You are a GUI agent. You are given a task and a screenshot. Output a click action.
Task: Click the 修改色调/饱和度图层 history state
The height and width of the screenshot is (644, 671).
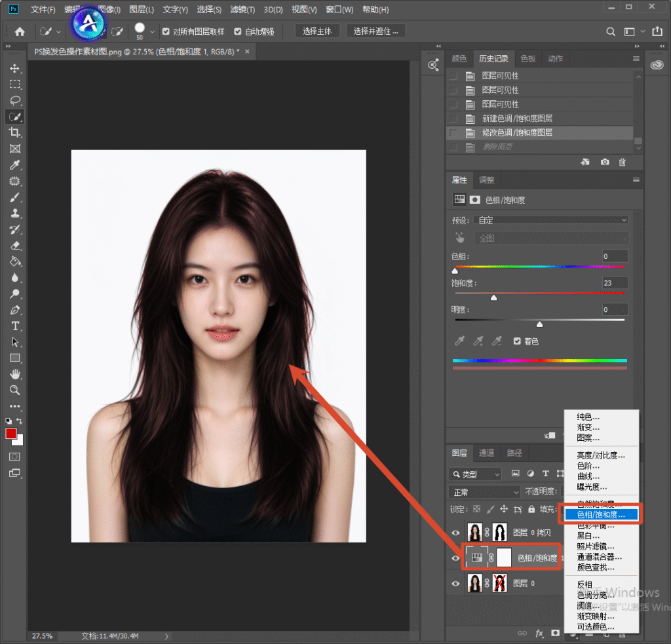539,132
